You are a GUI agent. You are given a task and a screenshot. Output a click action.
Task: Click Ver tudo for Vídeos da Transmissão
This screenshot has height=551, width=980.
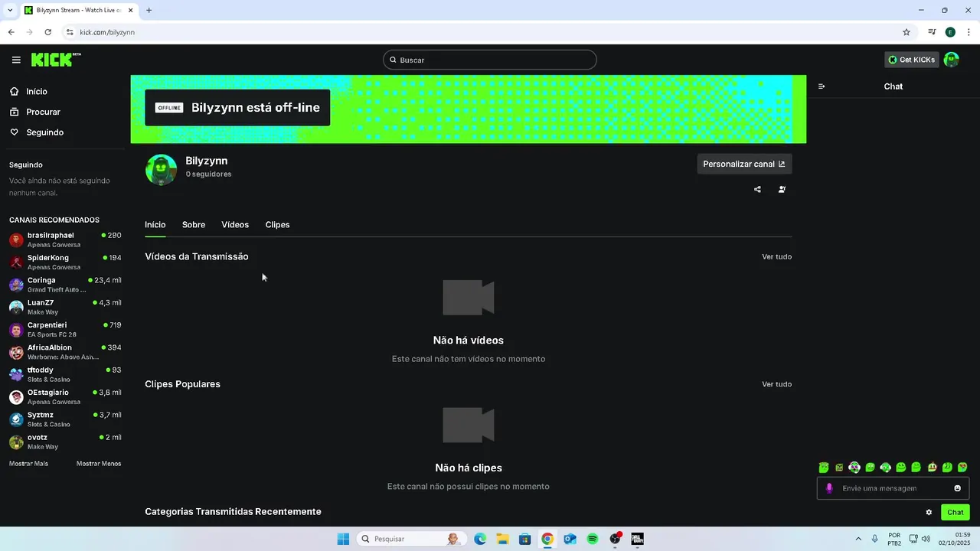pyautogui.click(x=776, y=256)
